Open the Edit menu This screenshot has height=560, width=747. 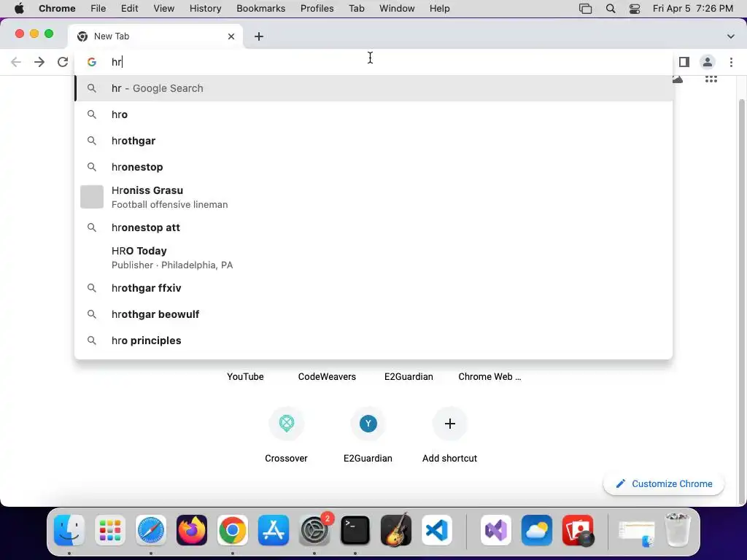(130, 9)
